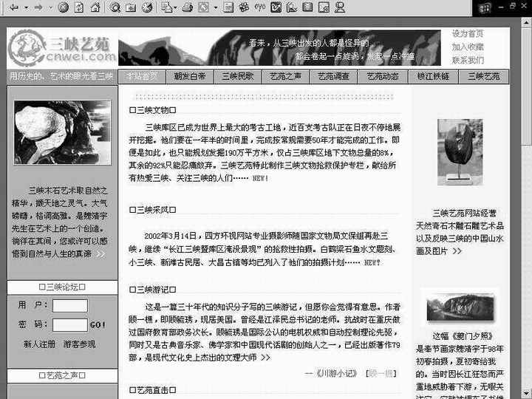Open the 三峡民歌 navigation tab

click(x=238, y=77)
